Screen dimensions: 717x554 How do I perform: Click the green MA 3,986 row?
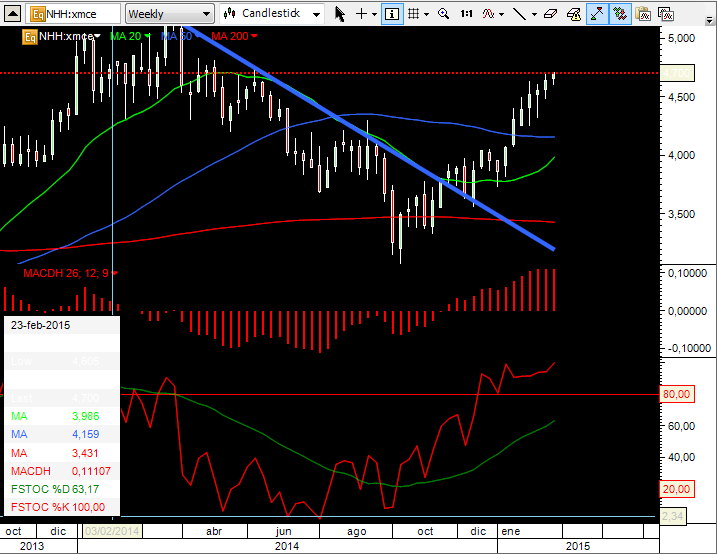62,416
